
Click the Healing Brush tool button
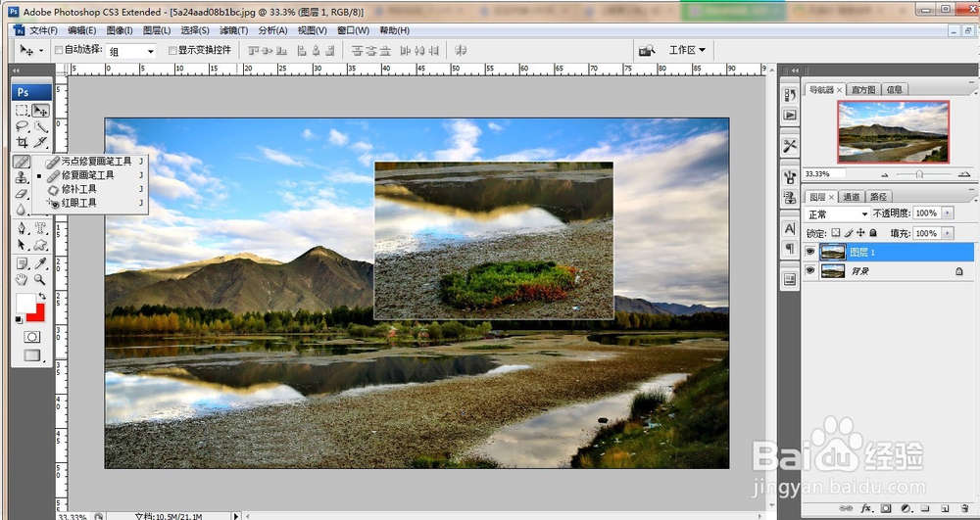point(22,162)
